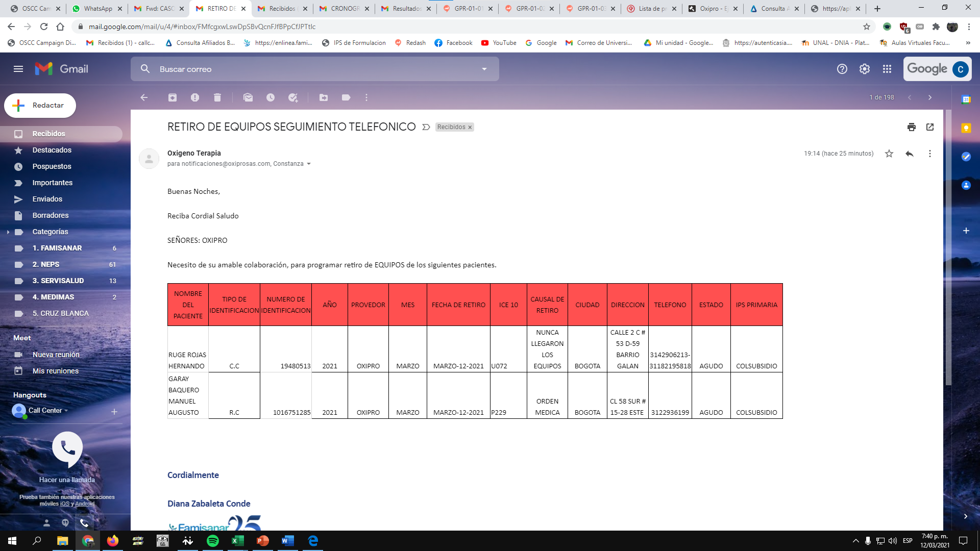Viewport: 980px width, 551px height.
Task: Open Gmail support help icon
Action: pyautogui.click(x=842, y=69)
